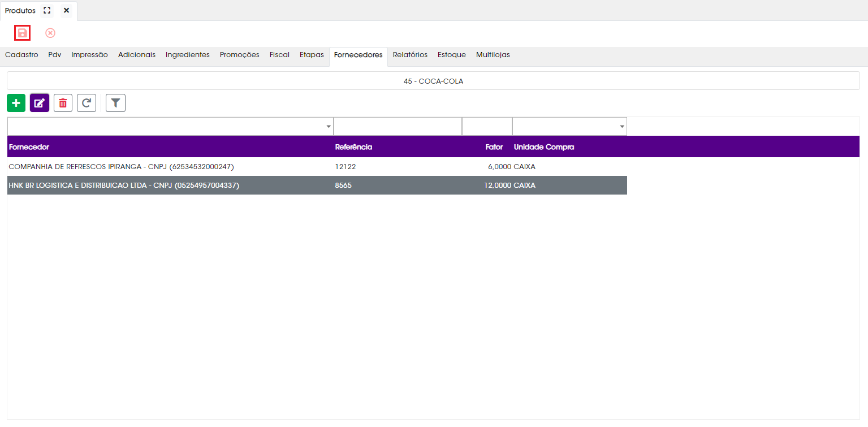The image size is (868, 427).
Task: Select the Etapas tab
Action: point(312,55)
